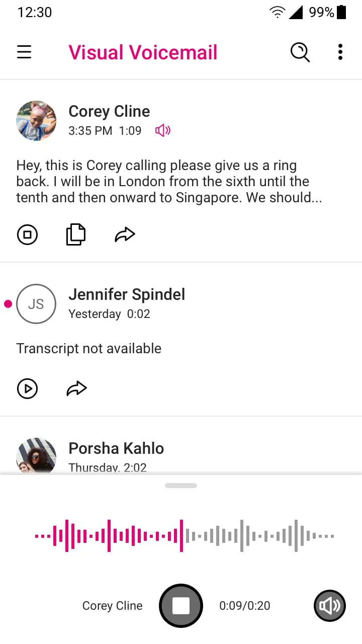Forward Jennifer Spindel's voicemail via share arrow
This screenshot has width=362, height=644.
coord(76,388)
